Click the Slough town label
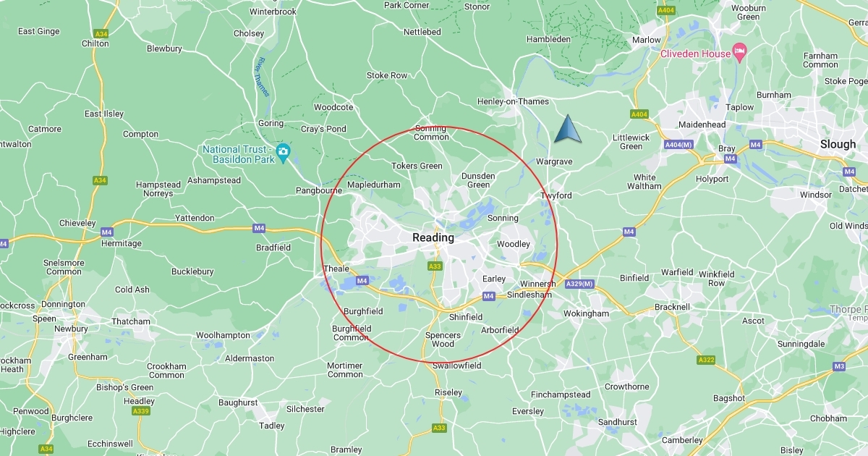 coord(838,144)
